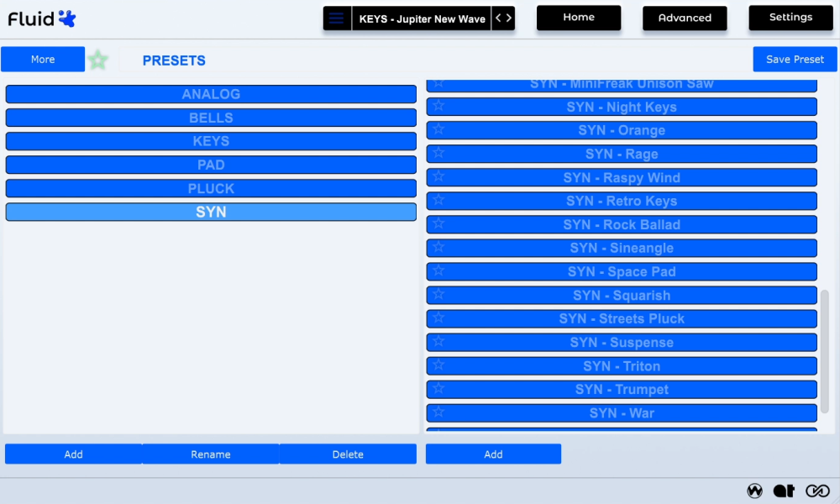Click the Save Preset button
Screen dimensions: 840x504
tap(795, 60)
